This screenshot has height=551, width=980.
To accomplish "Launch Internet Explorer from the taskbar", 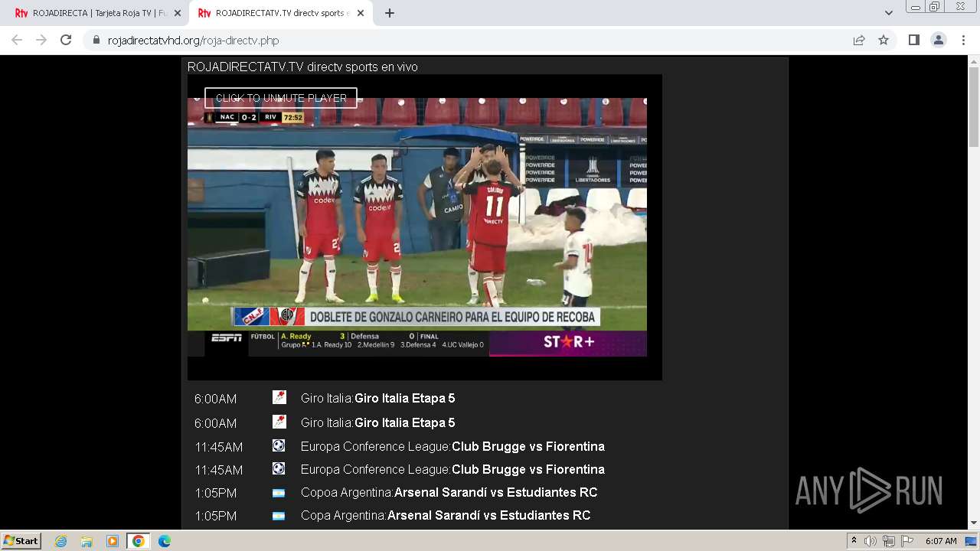I will coord(60,541).
